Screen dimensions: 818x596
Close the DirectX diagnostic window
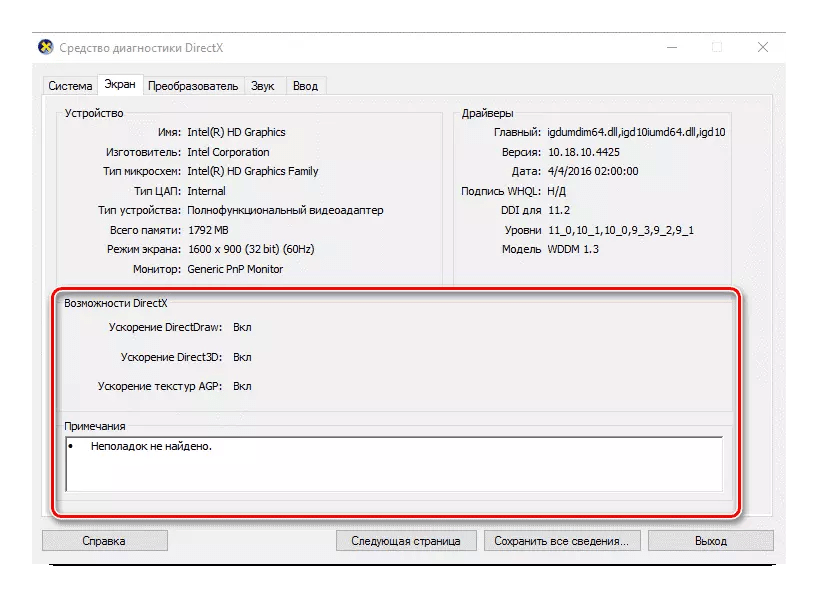(762, 47)
